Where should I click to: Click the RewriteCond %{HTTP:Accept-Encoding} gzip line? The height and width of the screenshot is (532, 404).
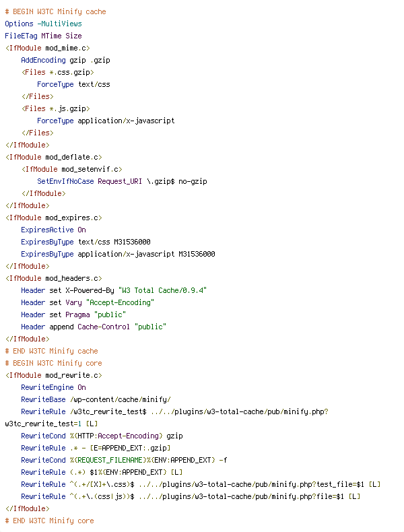pyautogui.click(x=102, y=436)
